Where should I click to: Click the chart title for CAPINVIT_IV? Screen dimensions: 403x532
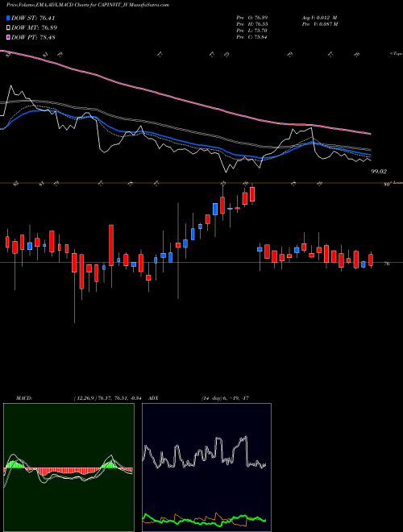[x=88, y=5]
